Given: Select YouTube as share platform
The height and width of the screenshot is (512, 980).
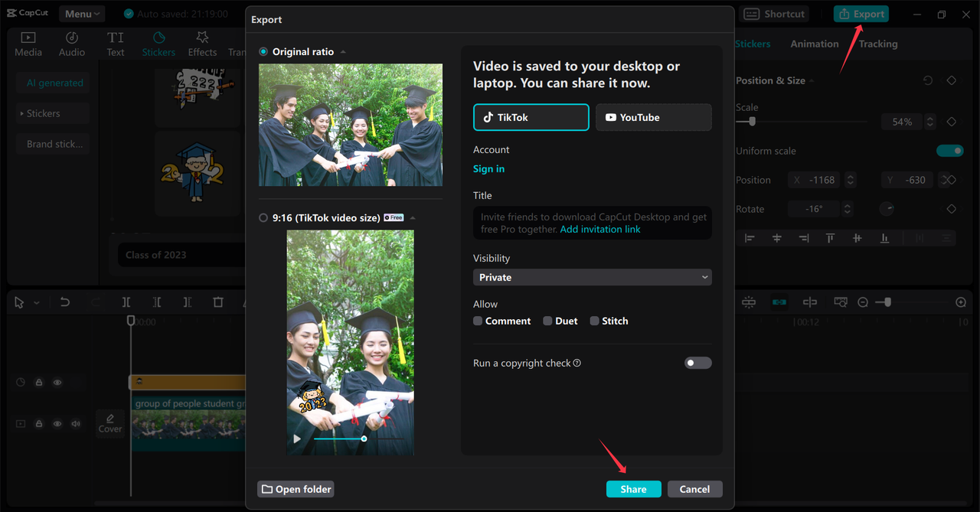Looking at the screenshot, I should (654, 117).
